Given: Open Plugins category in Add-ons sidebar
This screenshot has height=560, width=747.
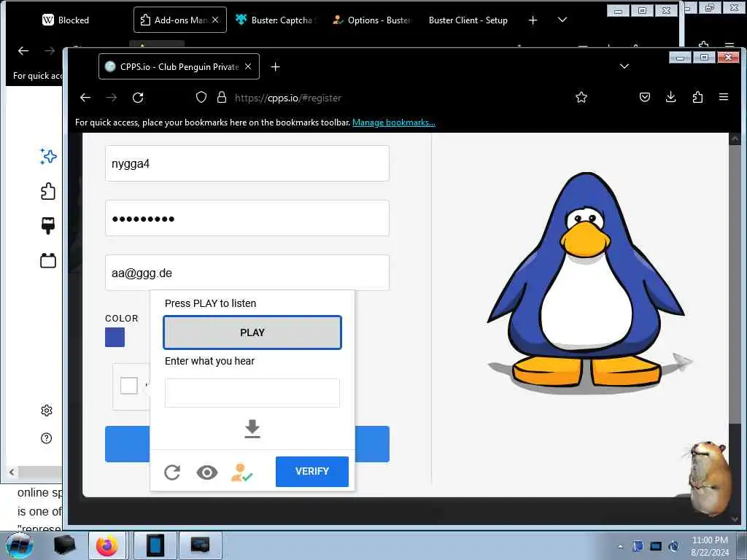Looking at the screenshot, I should point(48,260).
